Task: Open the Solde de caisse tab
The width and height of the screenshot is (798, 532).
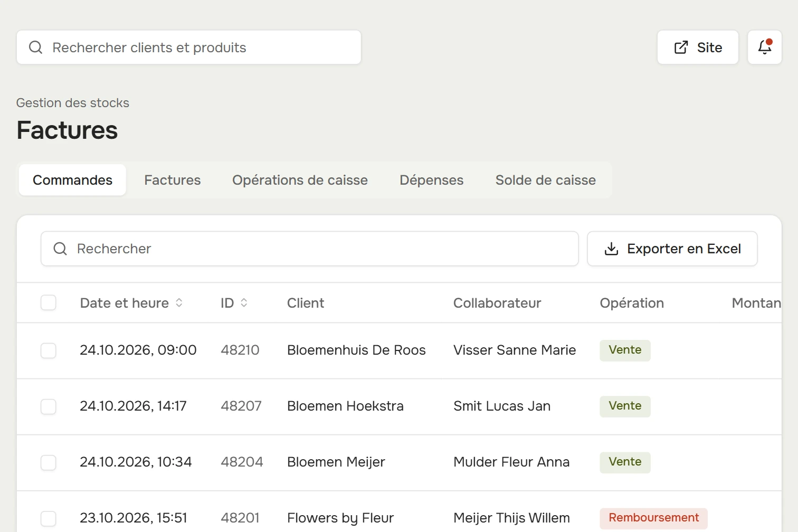Action: [x=546, y=180]
